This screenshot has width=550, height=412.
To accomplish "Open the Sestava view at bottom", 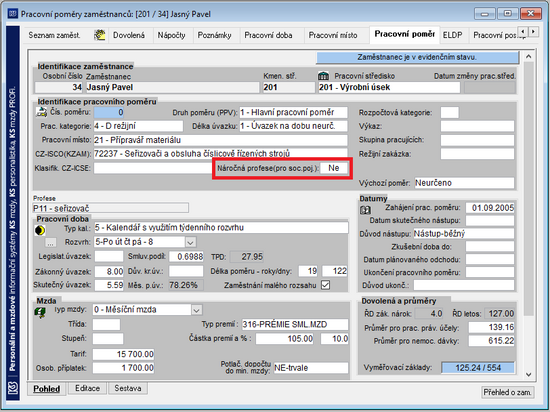I will pos(128,388).
